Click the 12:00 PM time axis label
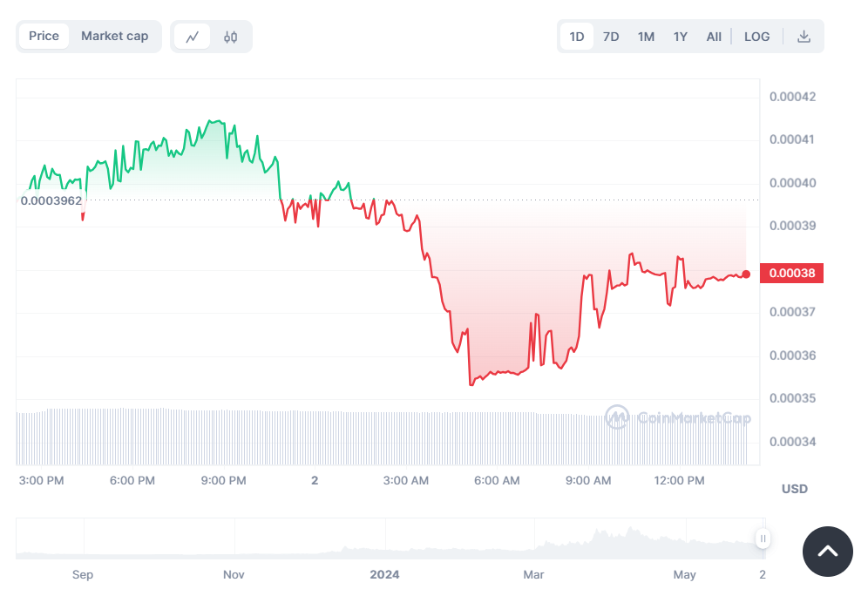This screenshot has height=596, width=868. tap(679, 480)
